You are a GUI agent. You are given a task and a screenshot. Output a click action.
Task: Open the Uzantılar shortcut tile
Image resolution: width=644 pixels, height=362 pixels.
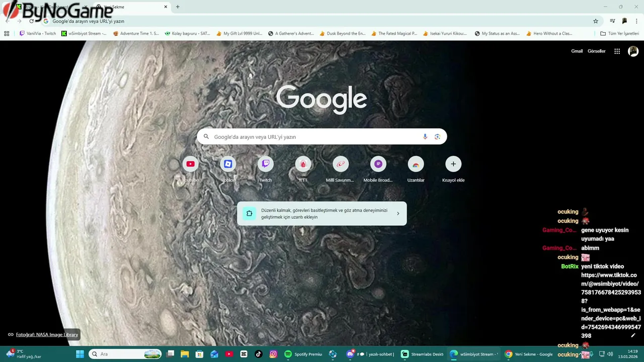(x=416, y=169)
